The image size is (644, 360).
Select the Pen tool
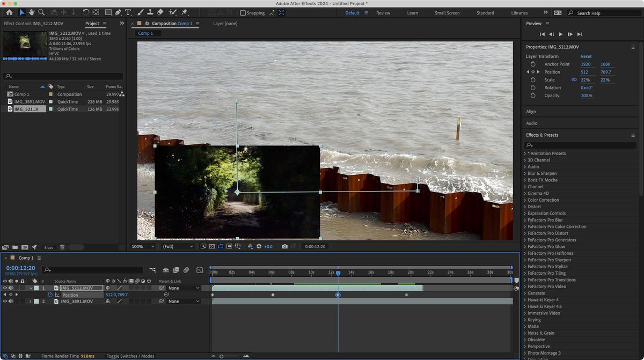118,12
